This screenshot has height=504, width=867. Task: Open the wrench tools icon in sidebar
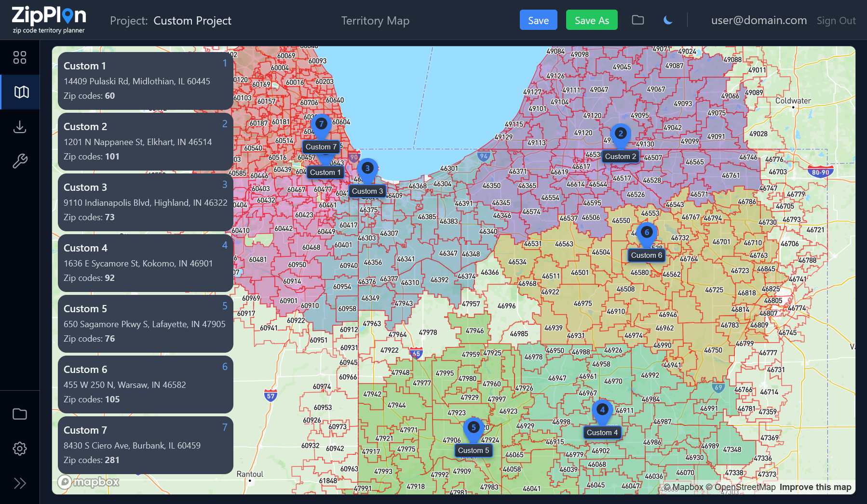tap(20, 161)
